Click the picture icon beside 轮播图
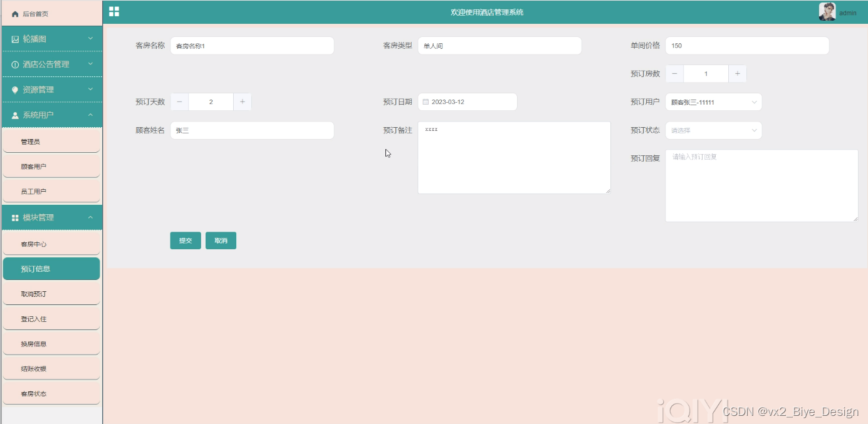 15,39
